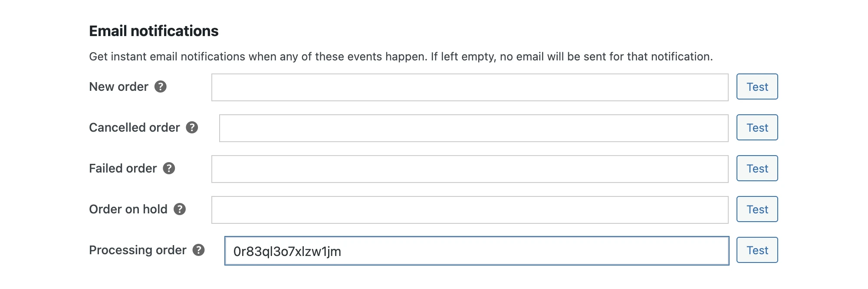This screenshot has width=868, height=289.
Task: Click the "Failed order" label text
Action: 123,168
